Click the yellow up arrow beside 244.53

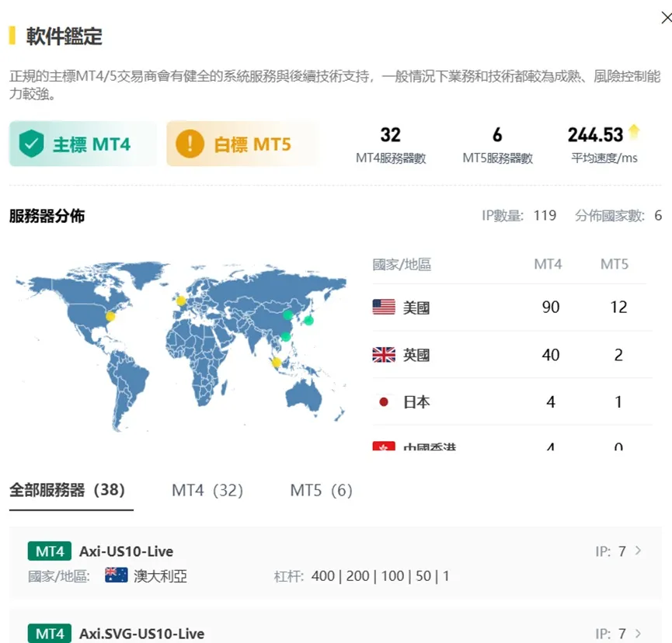pyautogui.click(x=633, y=131)
